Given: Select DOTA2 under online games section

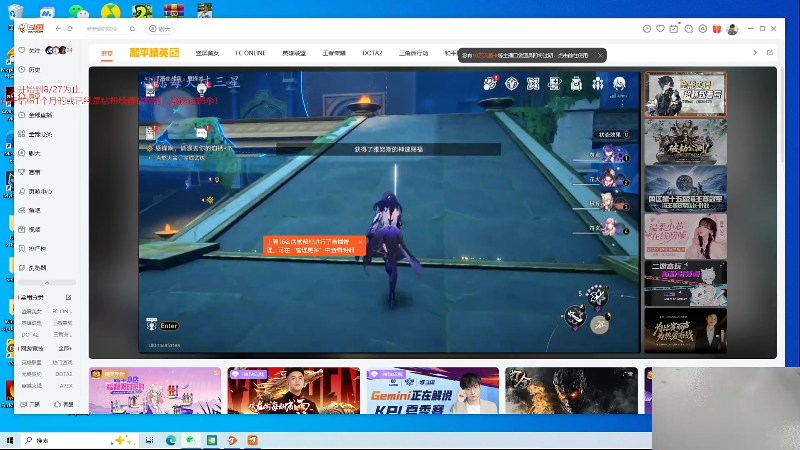Looking at the screenshot, I should (x=64, y=374).
